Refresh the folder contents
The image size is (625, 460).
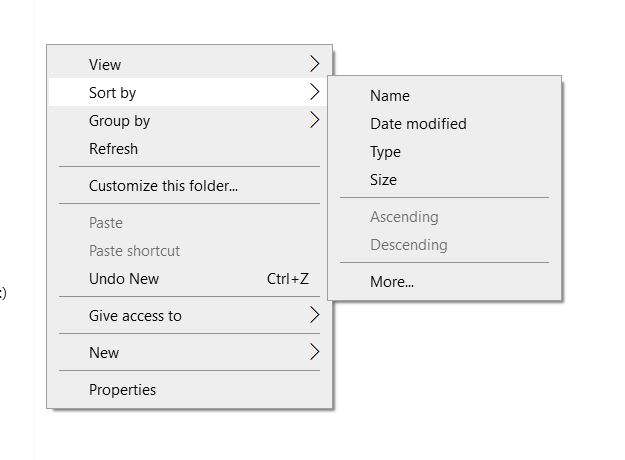(113, 149)
